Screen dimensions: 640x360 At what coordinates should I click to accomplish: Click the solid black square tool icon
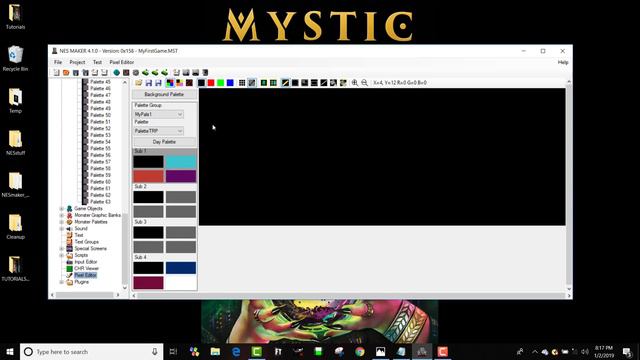click(x=295, y=83)
